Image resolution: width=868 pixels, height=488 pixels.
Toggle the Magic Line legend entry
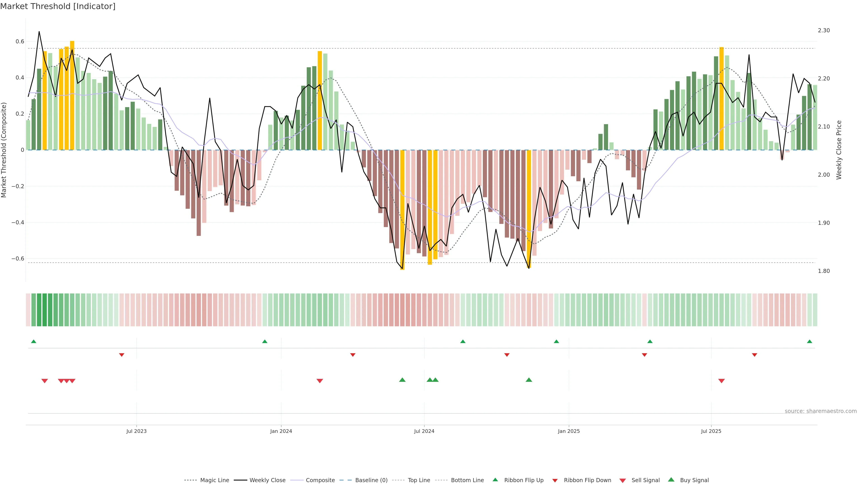214,480
